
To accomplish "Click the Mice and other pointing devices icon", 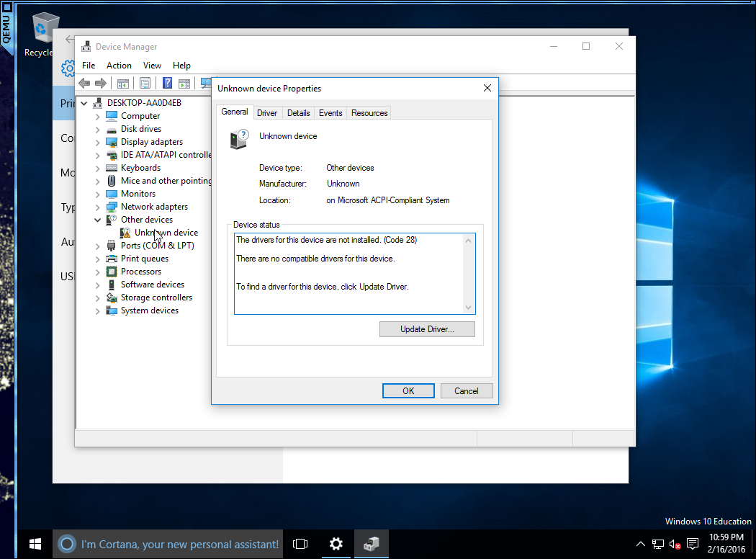I will pos(112,181).
